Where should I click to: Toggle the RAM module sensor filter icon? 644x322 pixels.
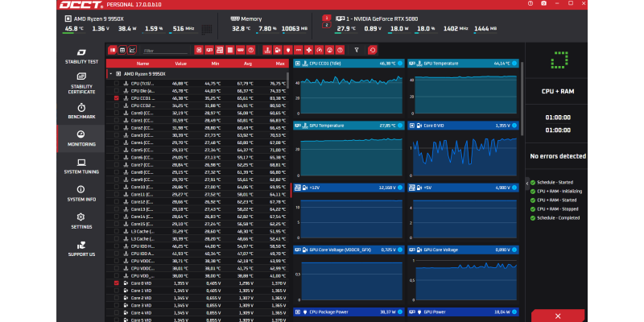(x=240, y=50)
